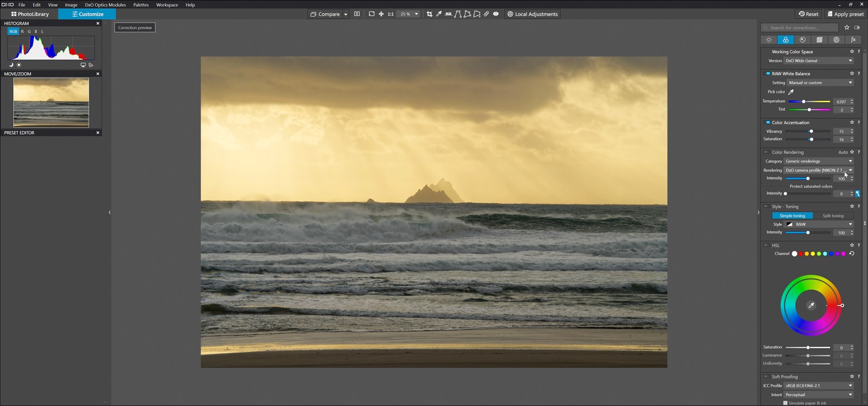Open DxO Optics Modules menu

[x=105, y=5]
